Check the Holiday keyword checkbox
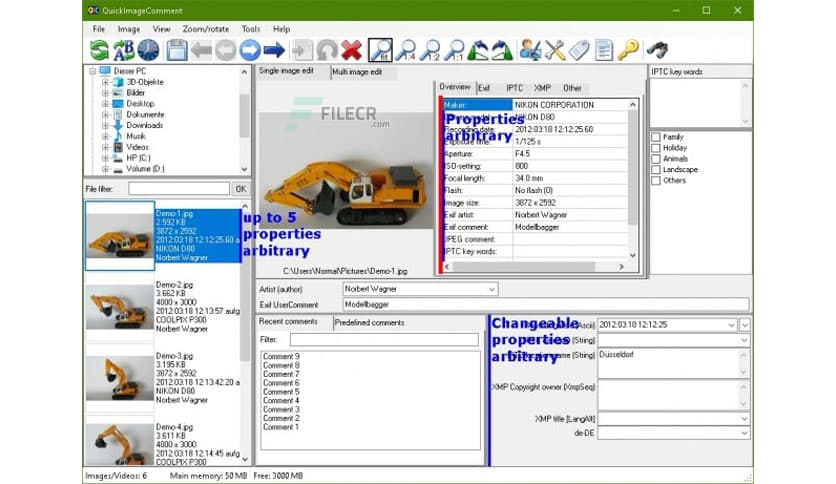Viewport: 836px width, 484px height. pyautogui.click(x=656, y=148)
